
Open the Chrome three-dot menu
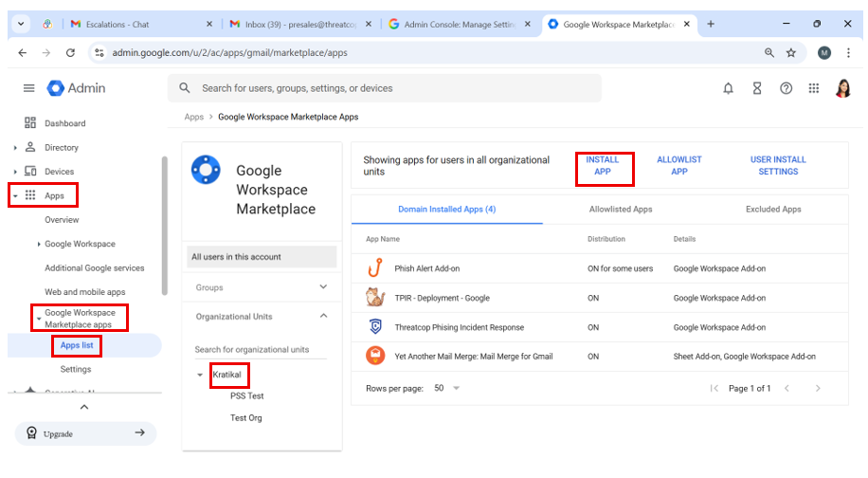[x=848, y=52]
